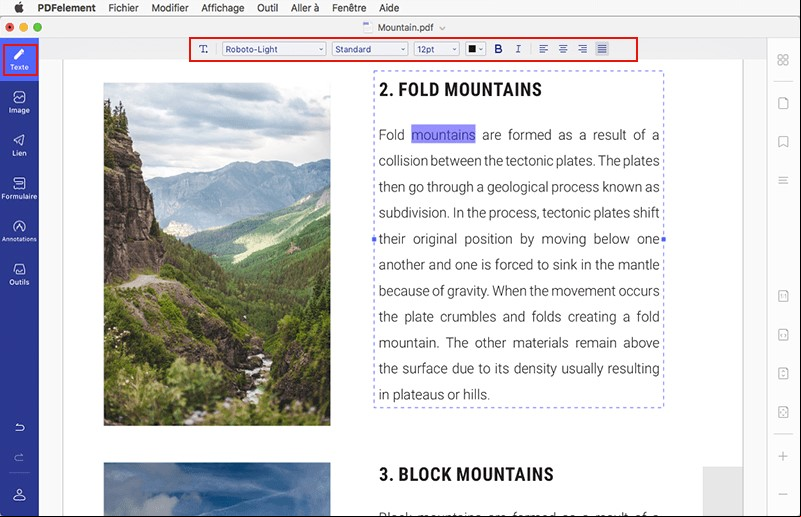Image resolution: width=801 pixels, height=517 pixels.
Task: Click the fit width icon on right
Action: tap(783, 335)
